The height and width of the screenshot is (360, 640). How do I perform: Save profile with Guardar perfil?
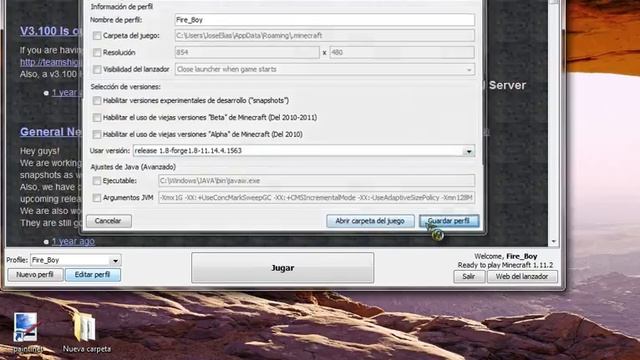coord(449,221)
